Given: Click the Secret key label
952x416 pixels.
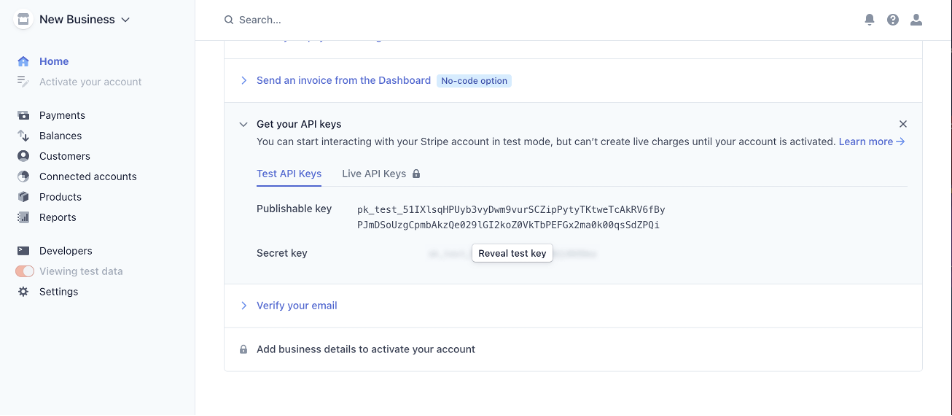Looking at the screenshot, I should point(282,253).
